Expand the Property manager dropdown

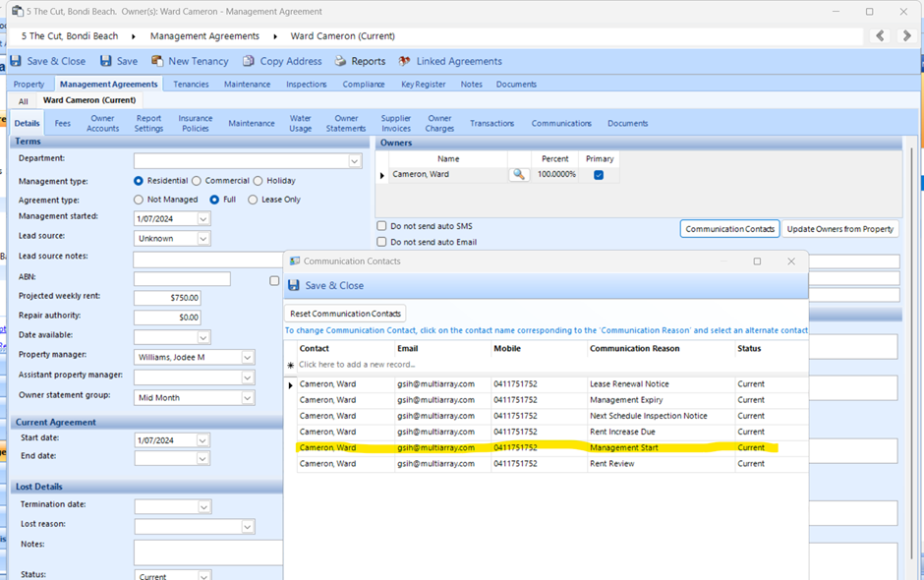248,358
